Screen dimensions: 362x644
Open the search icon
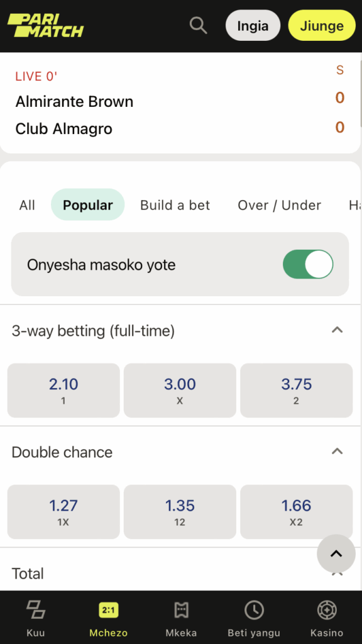click(198, 25)
